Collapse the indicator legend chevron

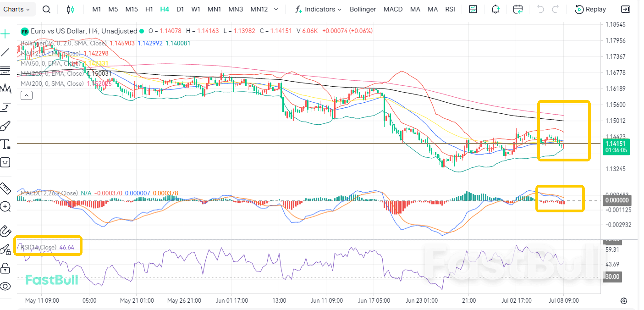coord(27,95)
